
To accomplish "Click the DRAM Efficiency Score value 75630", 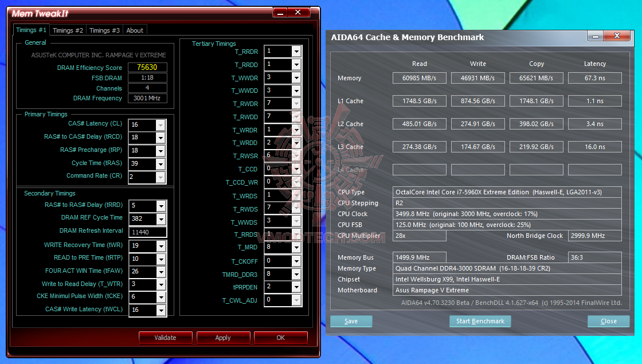I will 147,67.
